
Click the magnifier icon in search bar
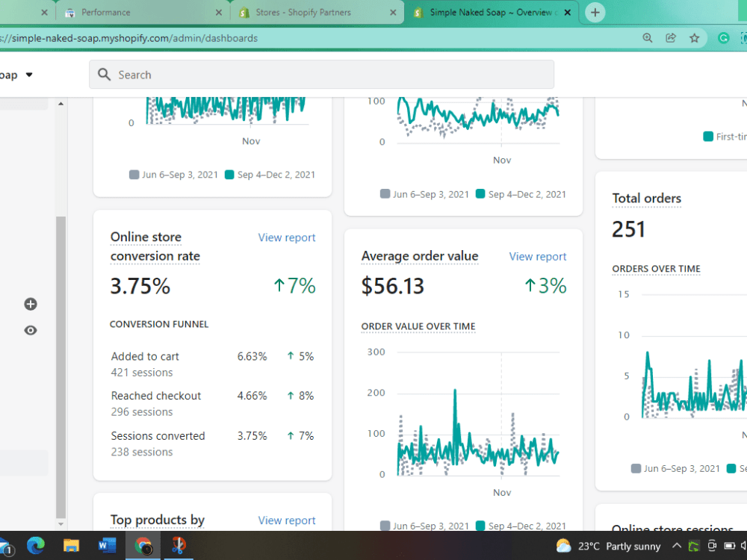point(104,74)
